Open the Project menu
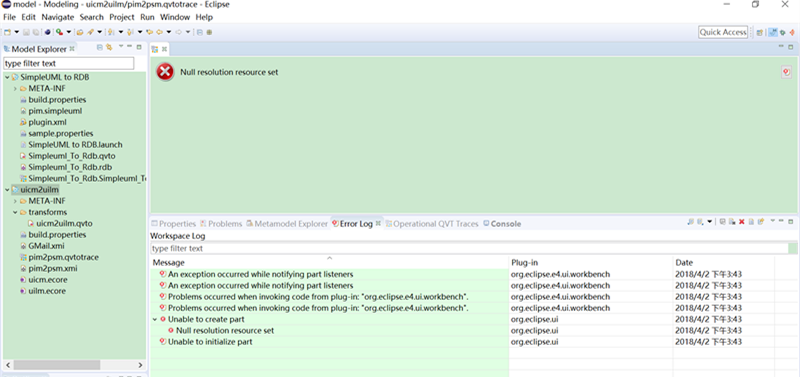Screen dimensions: 800x377 (122, 17)
